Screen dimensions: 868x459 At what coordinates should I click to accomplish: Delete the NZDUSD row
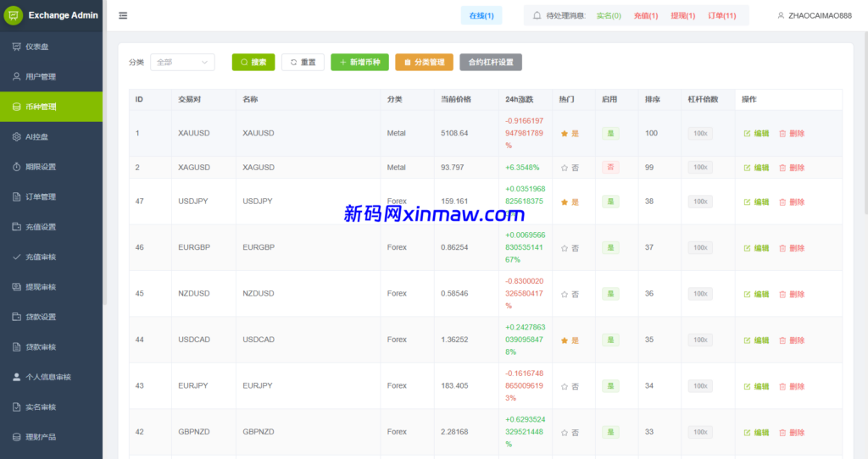792,294
